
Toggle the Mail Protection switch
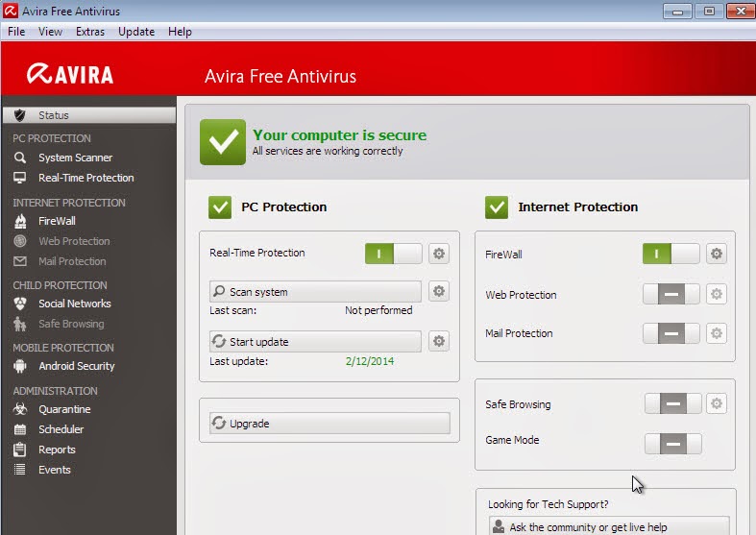[671, 333]
